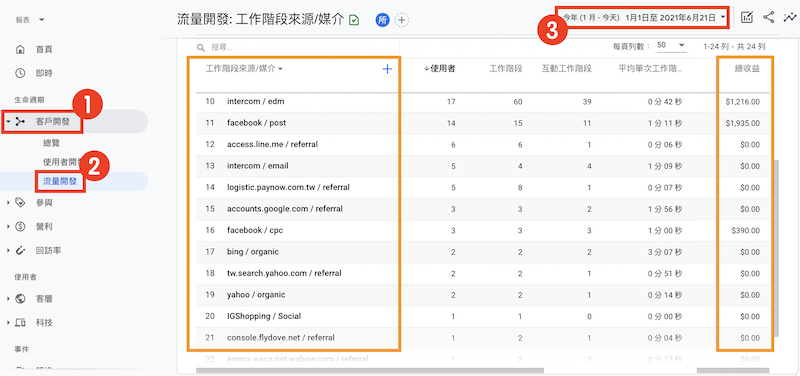Click the bottom horizontal scrollbar

(370, 370)
